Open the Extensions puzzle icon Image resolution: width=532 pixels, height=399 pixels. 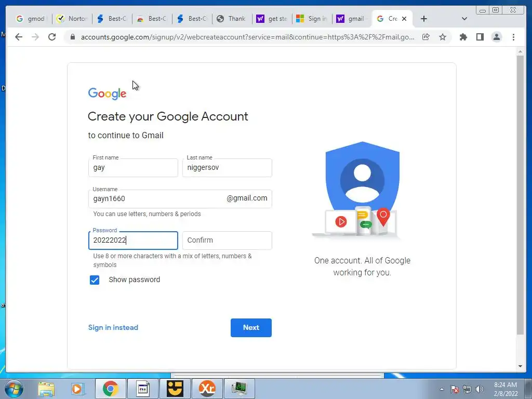click(463, 37)
